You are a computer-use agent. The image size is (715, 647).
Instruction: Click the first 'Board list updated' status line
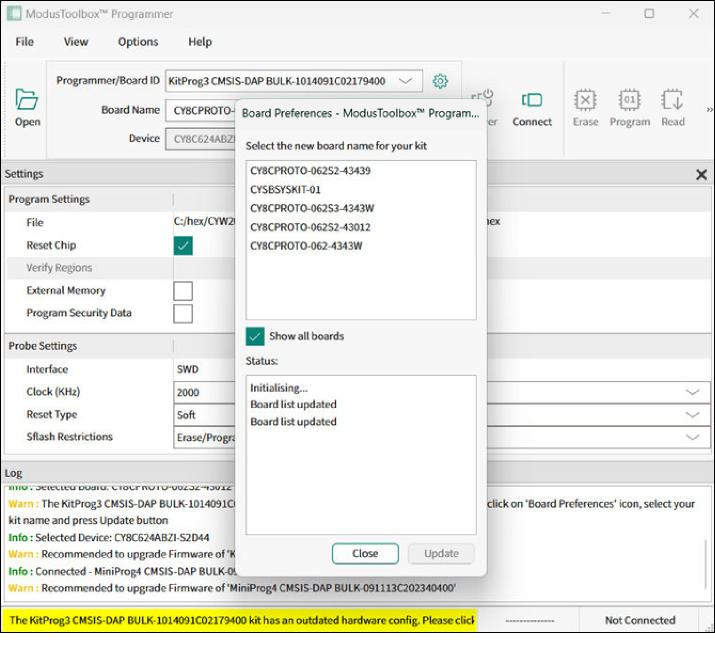point(293,405)
